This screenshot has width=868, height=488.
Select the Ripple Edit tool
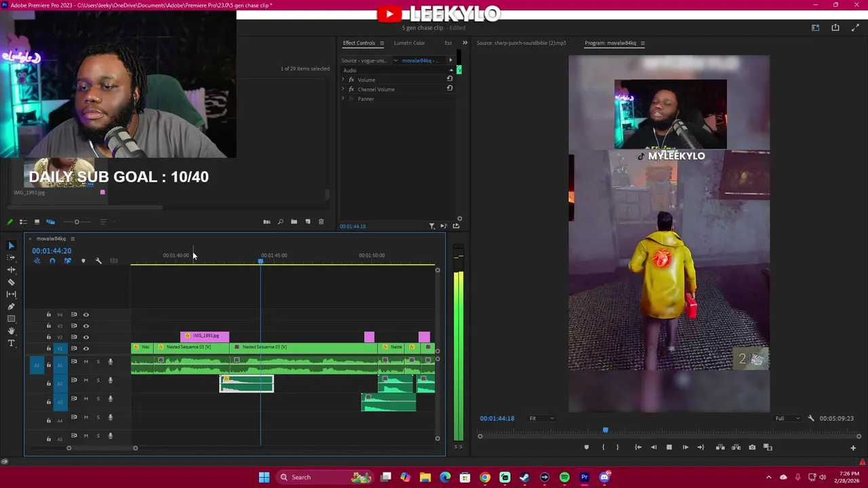tap(11, 270)
